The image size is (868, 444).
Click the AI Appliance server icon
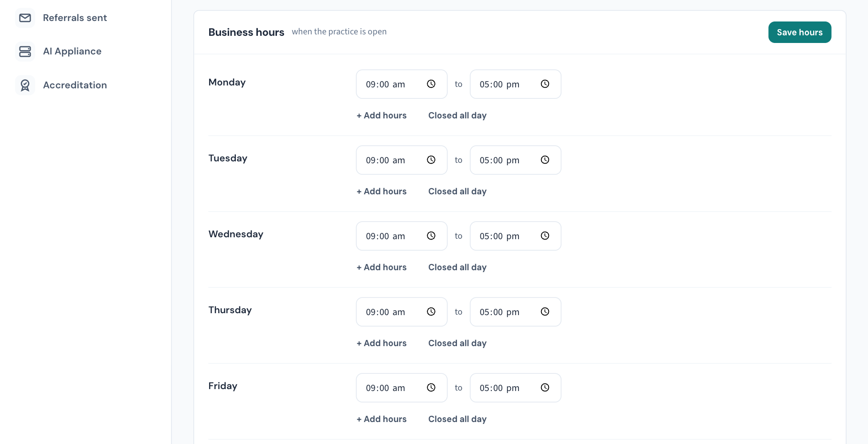(25, 51)
